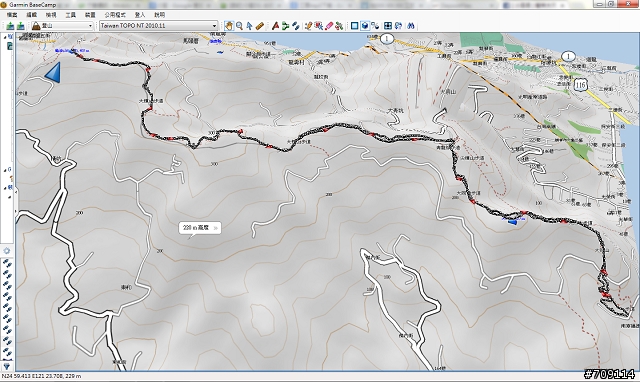Screen dimensions: 640x382
Task: Click the refresh view toolbar icon
Action: click(x=398, y=26)
